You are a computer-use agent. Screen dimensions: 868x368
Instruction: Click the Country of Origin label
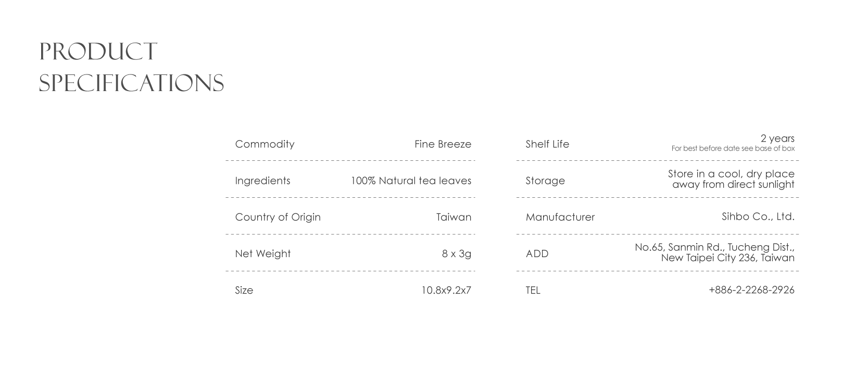click(x=278, y=217)
